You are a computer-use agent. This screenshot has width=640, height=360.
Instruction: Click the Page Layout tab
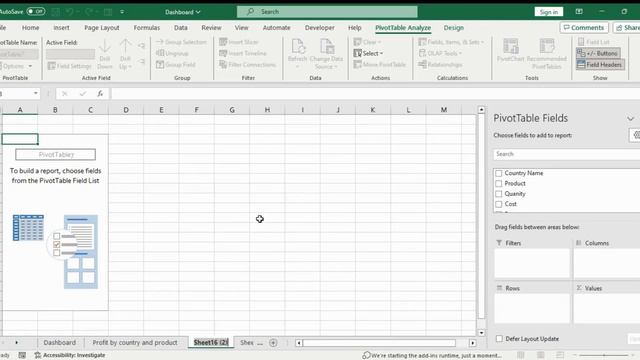(102, 28)
